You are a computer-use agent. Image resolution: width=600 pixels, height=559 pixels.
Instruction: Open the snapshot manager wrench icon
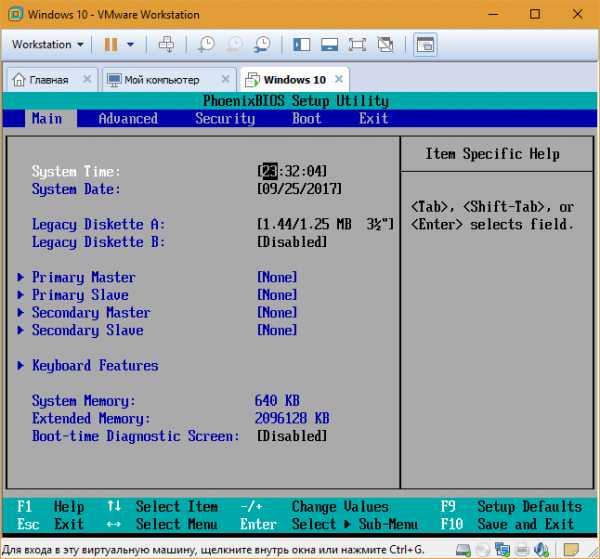pyautogui.click(x=262, y=44)
